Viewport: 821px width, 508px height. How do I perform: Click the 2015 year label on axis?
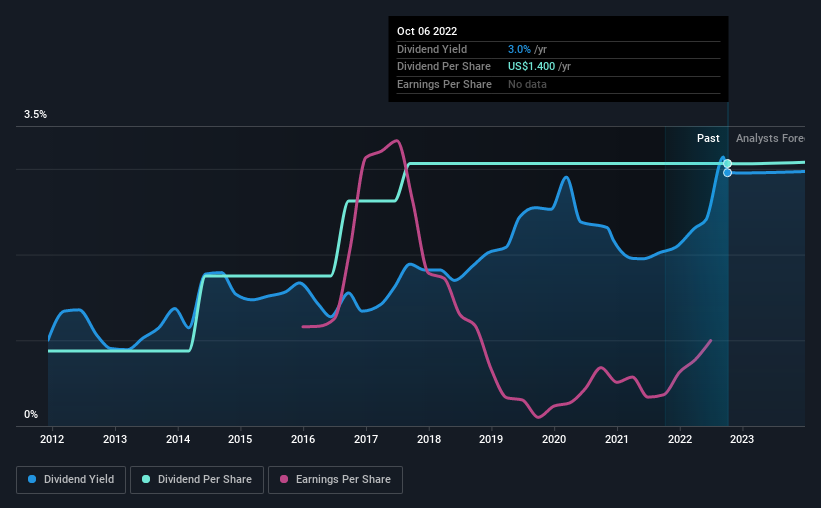pos(240,439)
